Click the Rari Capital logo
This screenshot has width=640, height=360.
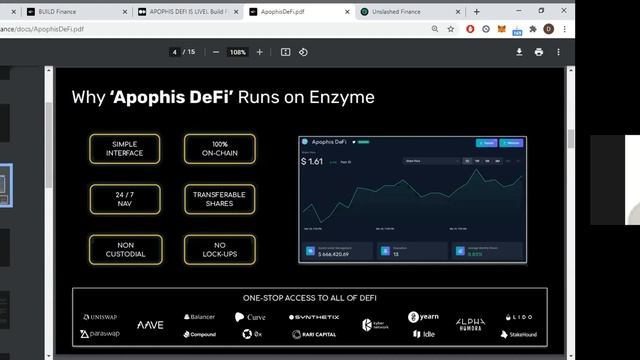pyautogui.click(x=314, y=334)
